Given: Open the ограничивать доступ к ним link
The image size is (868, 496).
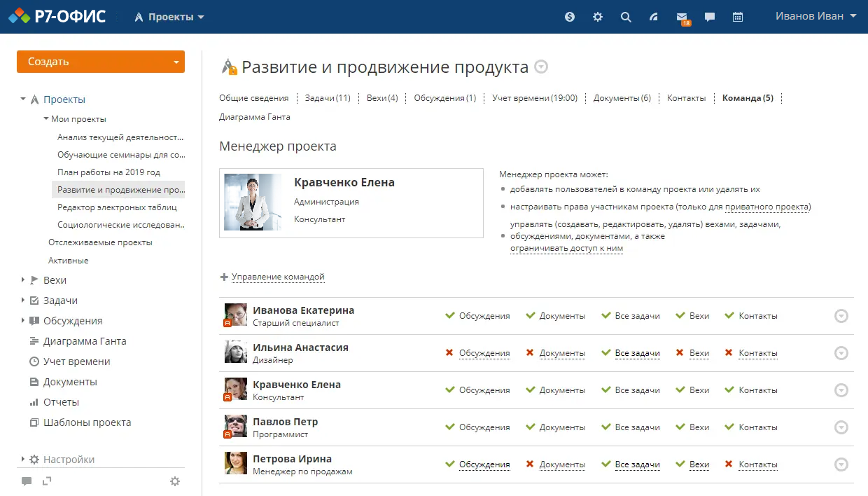Looking at the screenshot, I should click(566, 247).
